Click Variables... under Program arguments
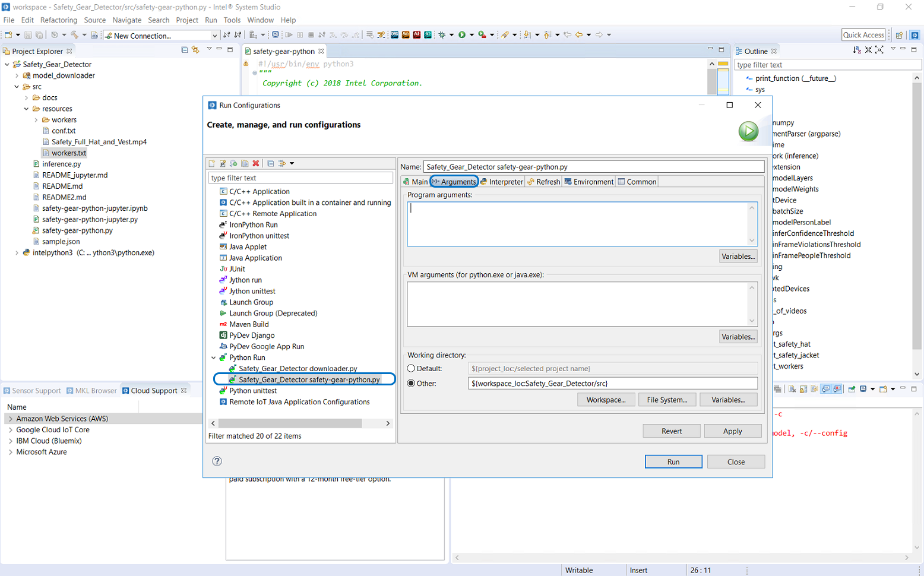This screenshot has width=924, height=576. pyautogui.click(x=738, y=257)
